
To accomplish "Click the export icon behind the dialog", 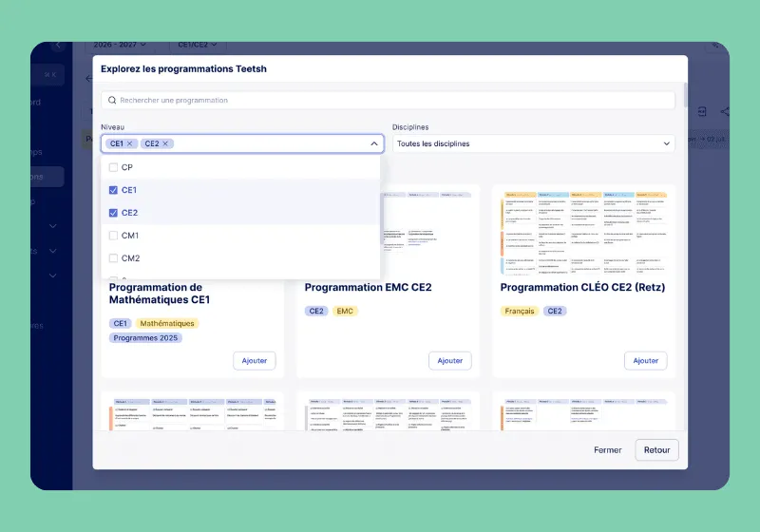I will (701, 112).
